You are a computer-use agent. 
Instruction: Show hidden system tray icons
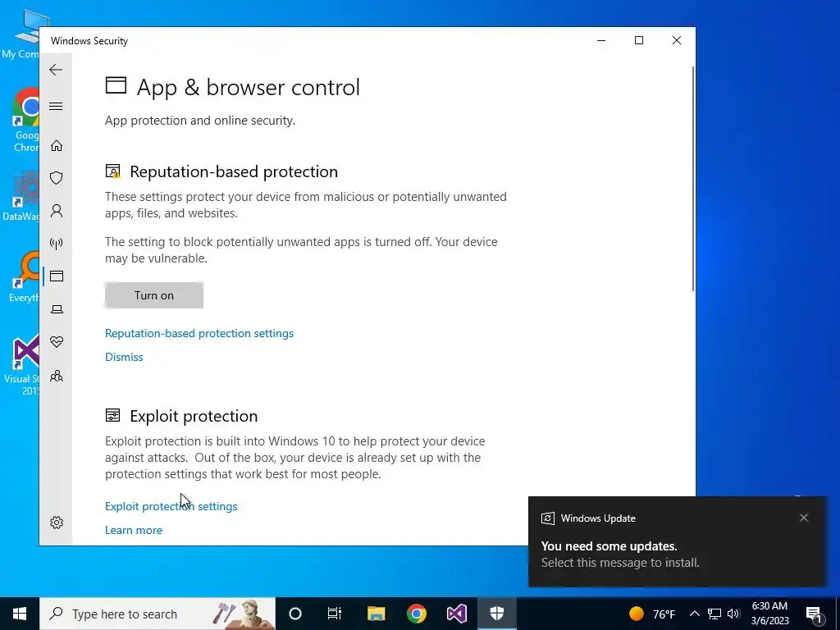(694, 614)
